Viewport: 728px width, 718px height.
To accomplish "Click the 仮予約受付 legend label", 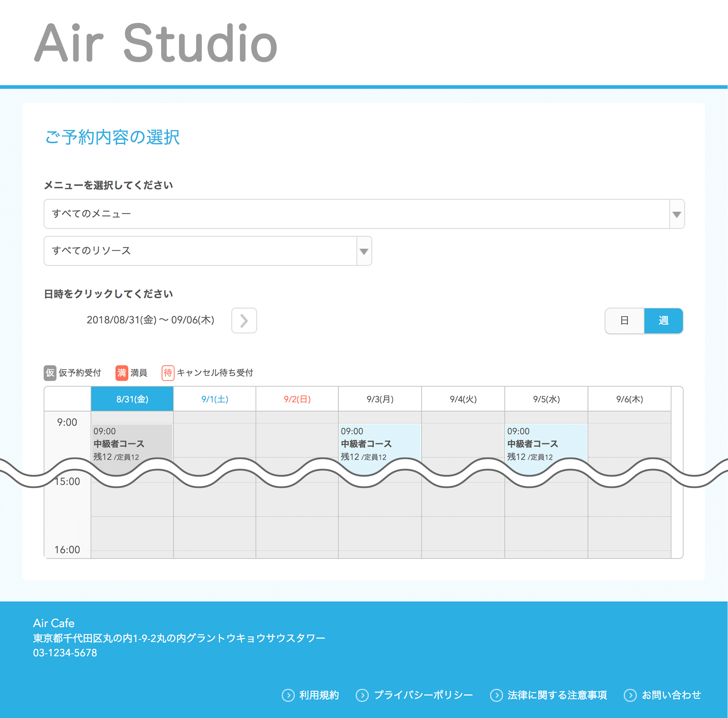I will (x=80, y=373).
